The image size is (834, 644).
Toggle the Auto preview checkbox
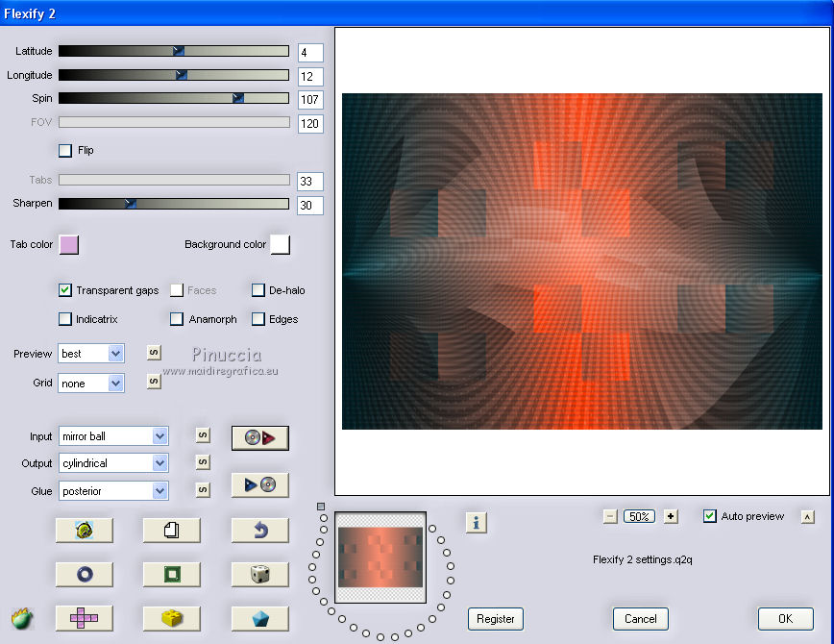tap(710, 516)
